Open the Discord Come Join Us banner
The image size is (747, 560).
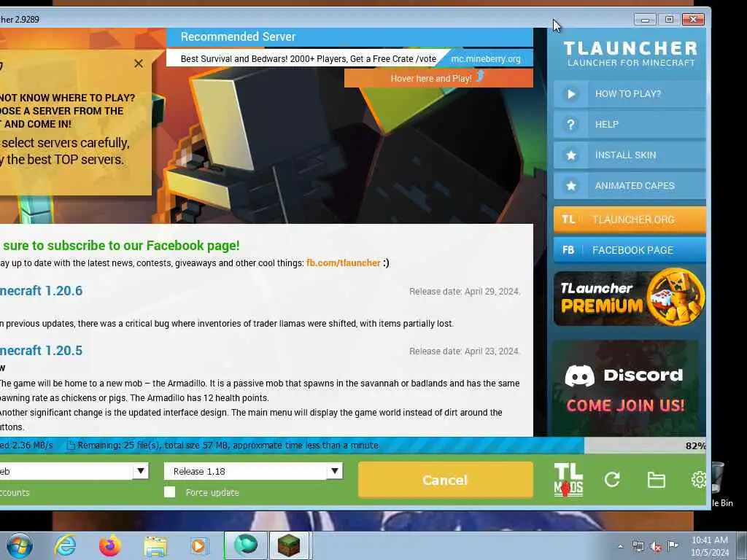(x=625, y=388)
